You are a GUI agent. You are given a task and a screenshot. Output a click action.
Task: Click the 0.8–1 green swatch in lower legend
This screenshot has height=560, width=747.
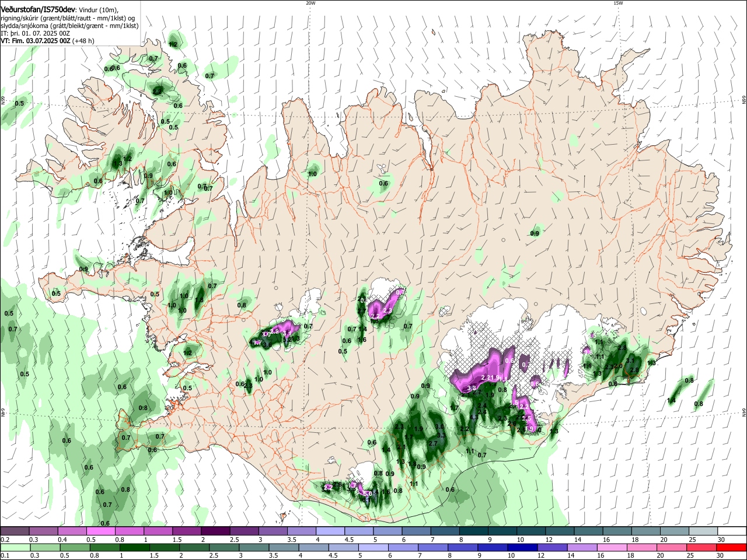click(x=105, y=547)
